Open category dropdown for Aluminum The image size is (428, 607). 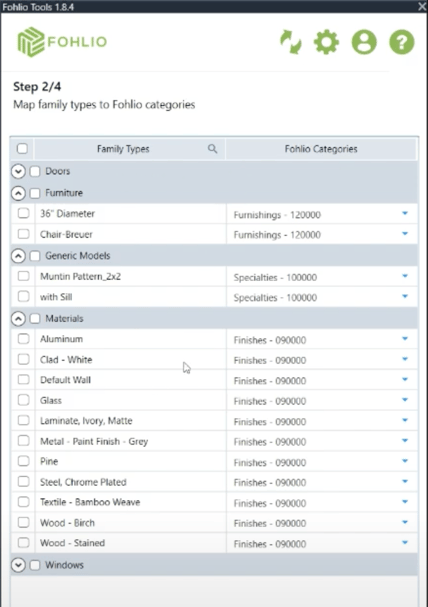405,339
